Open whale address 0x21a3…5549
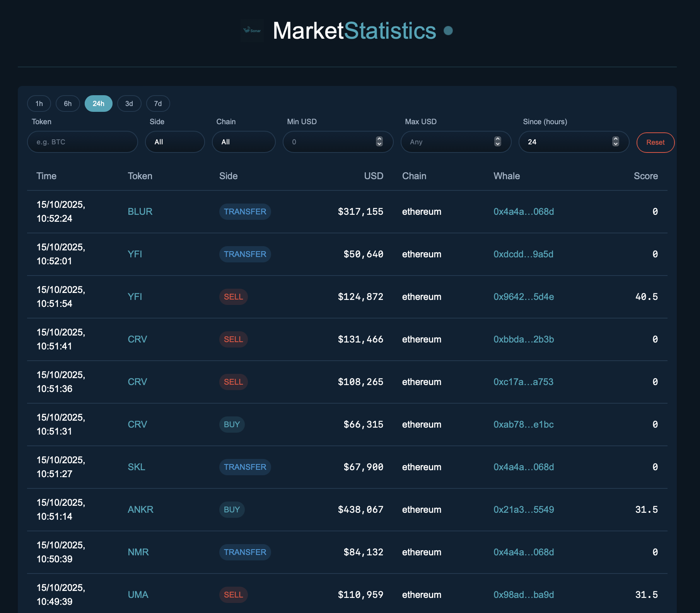Screen dimensions: 700x613 524,510
